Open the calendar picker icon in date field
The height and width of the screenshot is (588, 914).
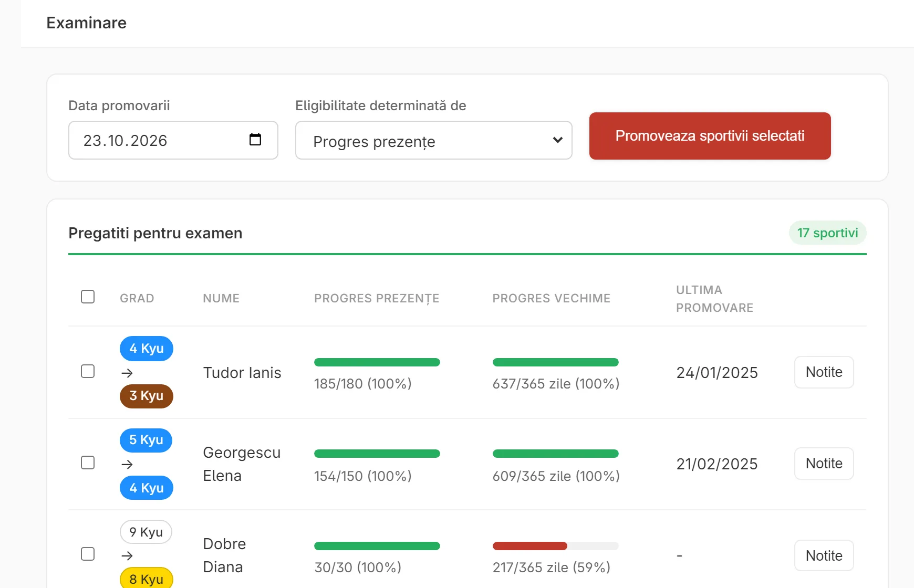pos(255,139)
